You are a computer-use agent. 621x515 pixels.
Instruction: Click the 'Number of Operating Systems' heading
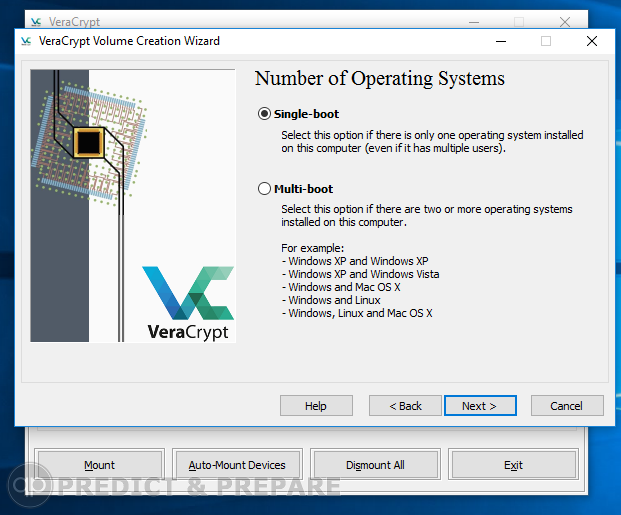[379, 78]
